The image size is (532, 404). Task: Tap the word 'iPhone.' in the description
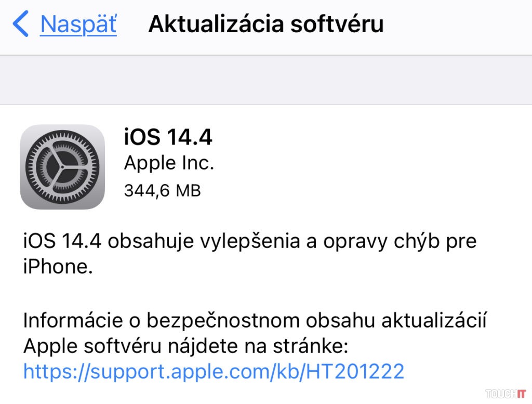58,267
